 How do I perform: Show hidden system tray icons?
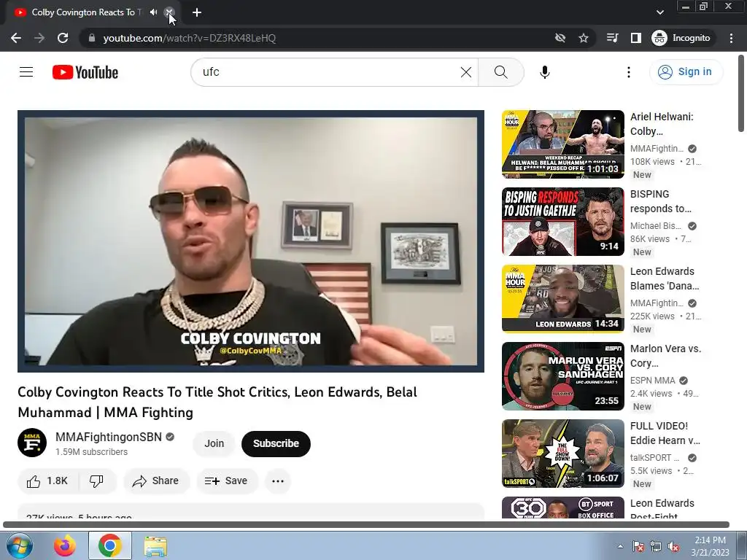coord(620,546)
